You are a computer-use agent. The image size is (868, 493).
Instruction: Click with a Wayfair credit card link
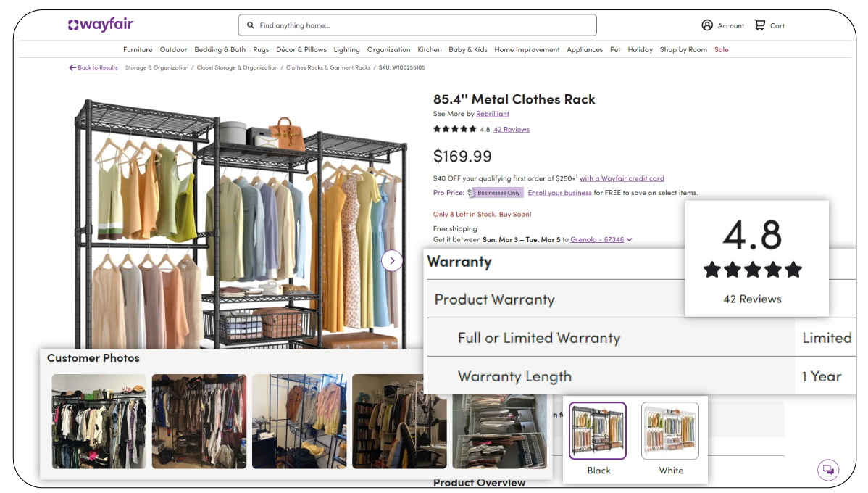(622, 178)
